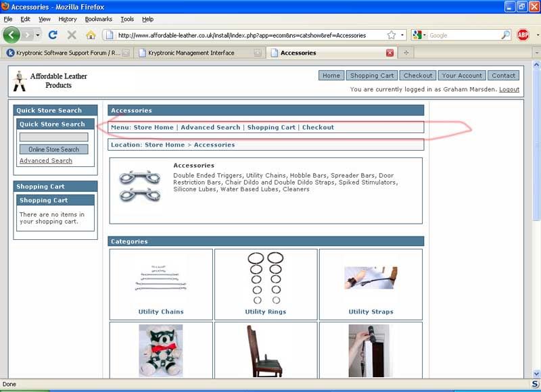Viewport: 541px width, 392px height.
Task: Click the teddy bear category thumbnail
Action: click(161, 351)
